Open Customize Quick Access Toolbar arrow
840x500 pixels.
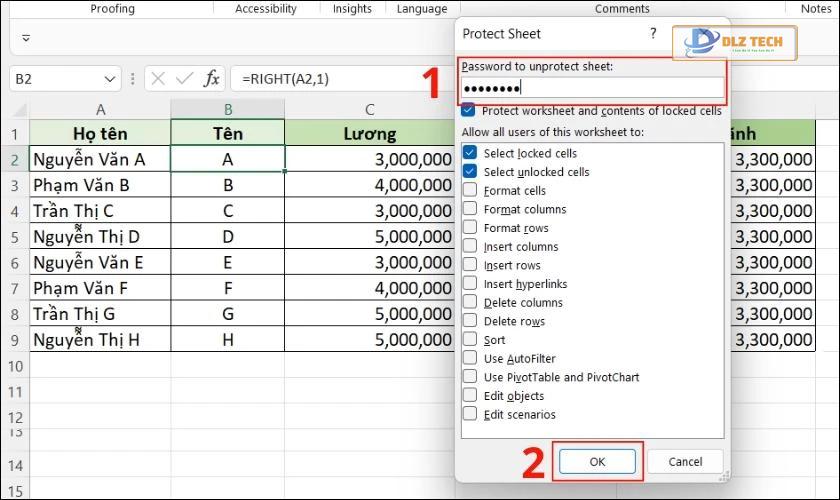click(x=26, y=38)
